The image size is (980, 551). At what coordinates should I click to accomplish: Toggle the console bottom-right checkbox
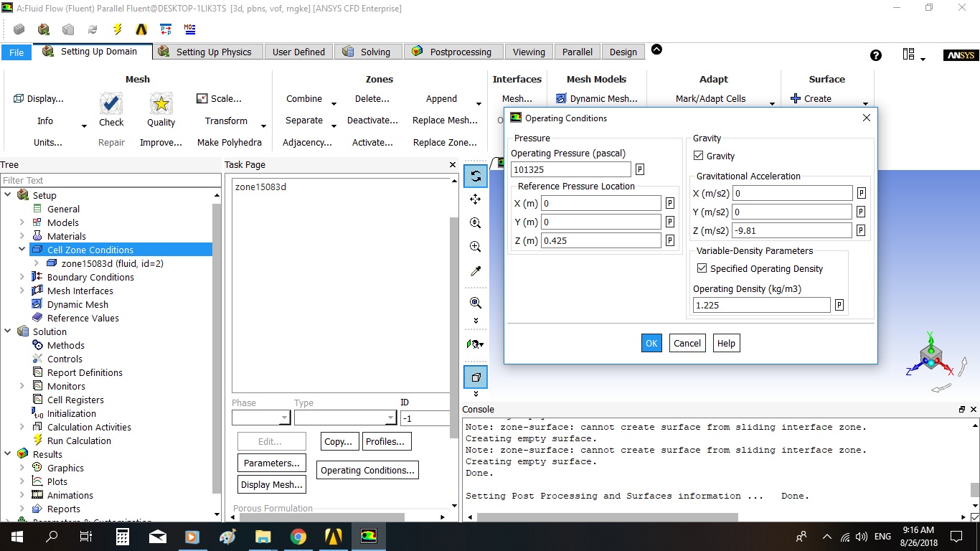(974, 517)
